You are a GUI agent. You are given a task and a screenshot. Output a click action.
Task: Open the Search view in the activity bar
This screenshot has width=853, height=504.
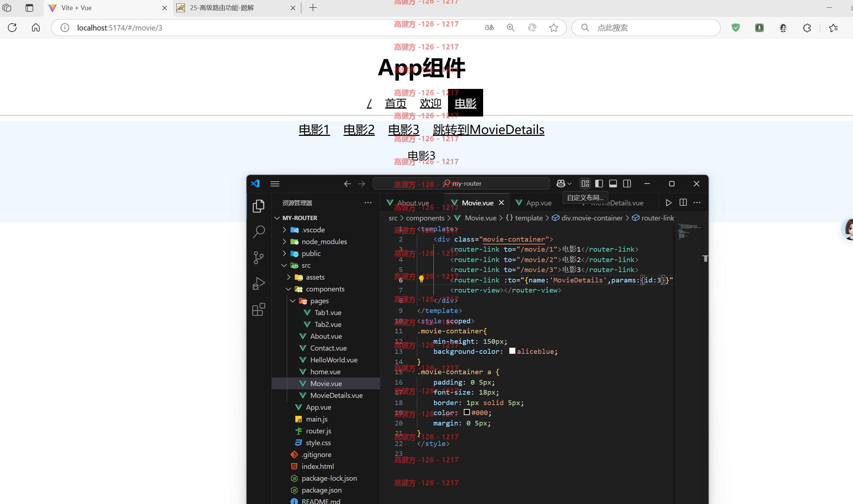(258, 232)
